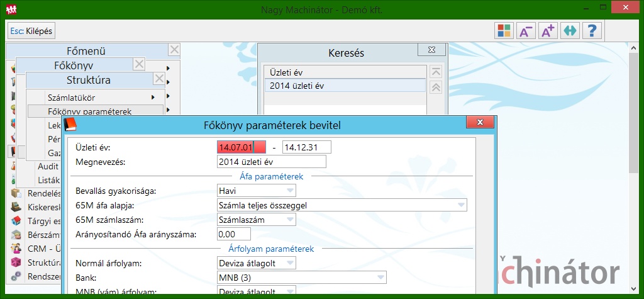Click the Esc: Kilépés button

(31, 31)
